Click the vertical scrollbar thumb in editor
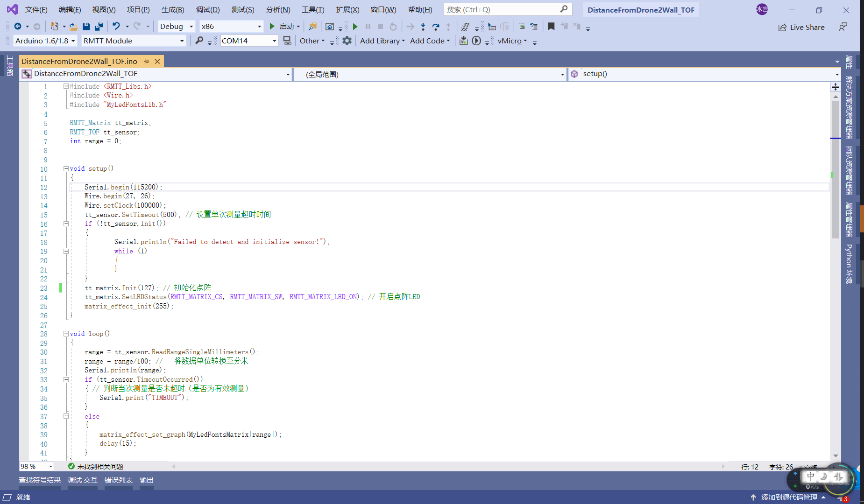 [x=836, y=170]
